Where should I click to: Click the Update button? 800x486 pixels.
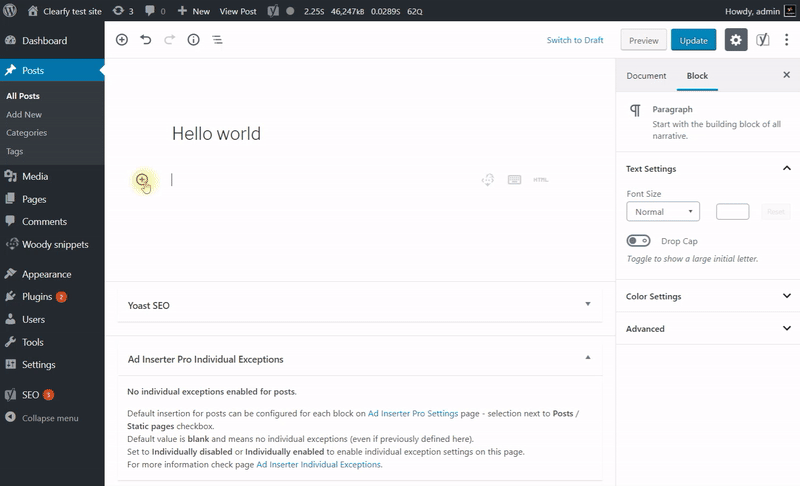point(694,40)
